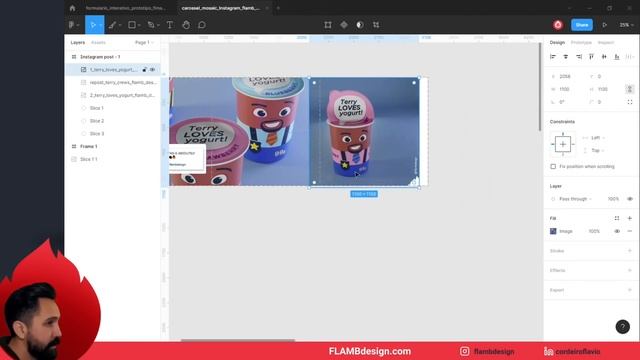
Task: Click the horizontal canvas scrollbar
Action: (238, 340)
